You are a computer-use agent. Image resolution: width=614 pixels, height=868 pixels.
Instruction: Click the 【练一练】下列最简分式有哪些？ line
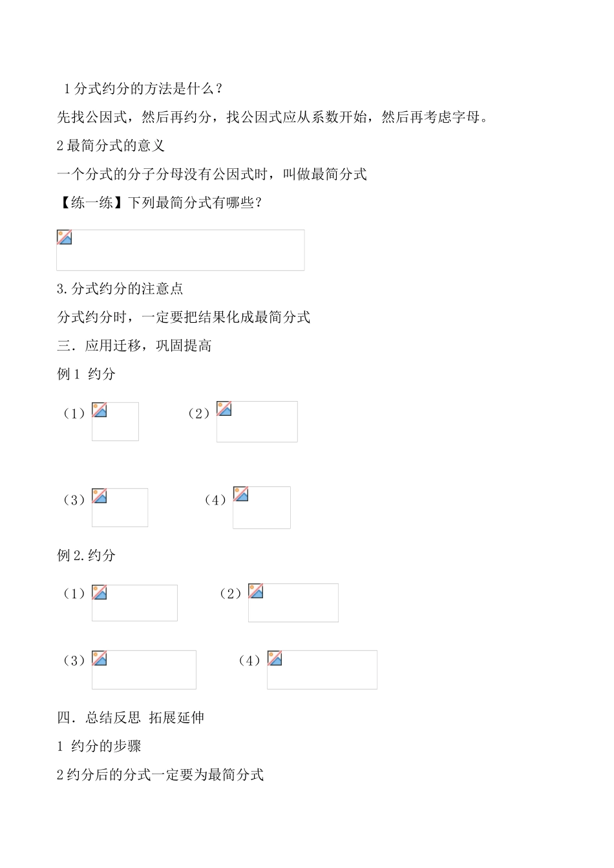click(x=160, y=202)
